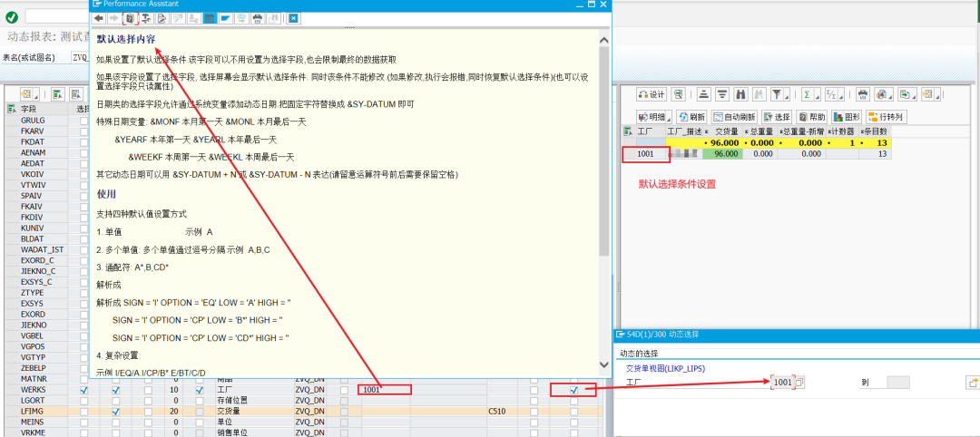Click the print icon in Performance Assistant toolbar
980x437 pixels.
click(257, 18)
